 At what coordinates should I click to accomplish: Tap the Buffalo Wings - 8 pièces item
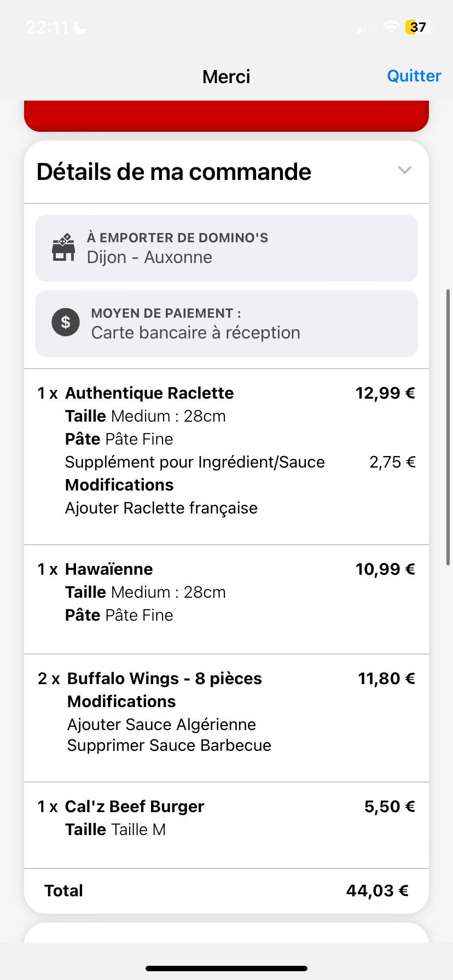pyautogui.click(x=164, y=679)
